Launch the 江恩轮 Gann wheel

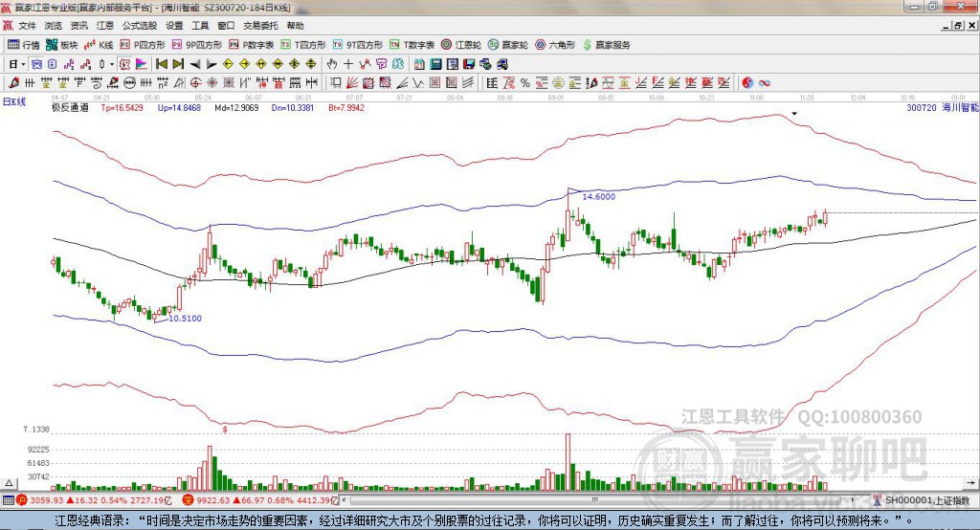461,45
